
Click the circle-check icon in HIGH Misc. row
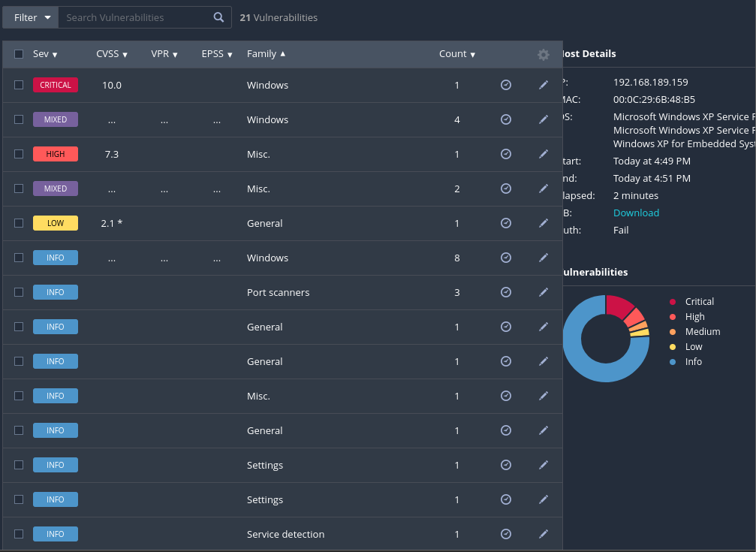(x=506, y=154)
